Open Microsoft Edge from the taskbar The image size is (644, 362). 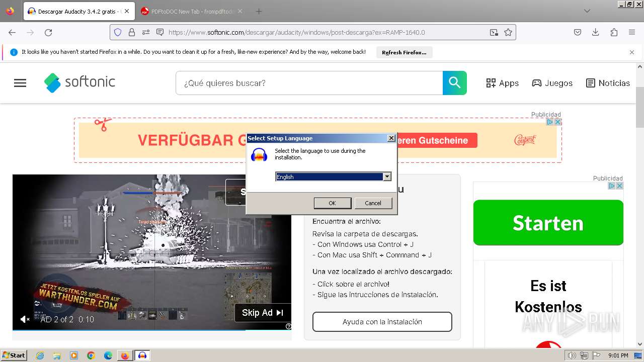(108, 355)
